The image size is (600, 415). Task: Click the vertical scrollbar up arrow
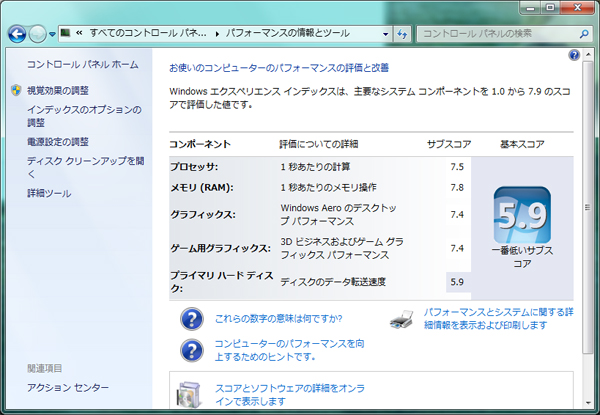(587, 55)
